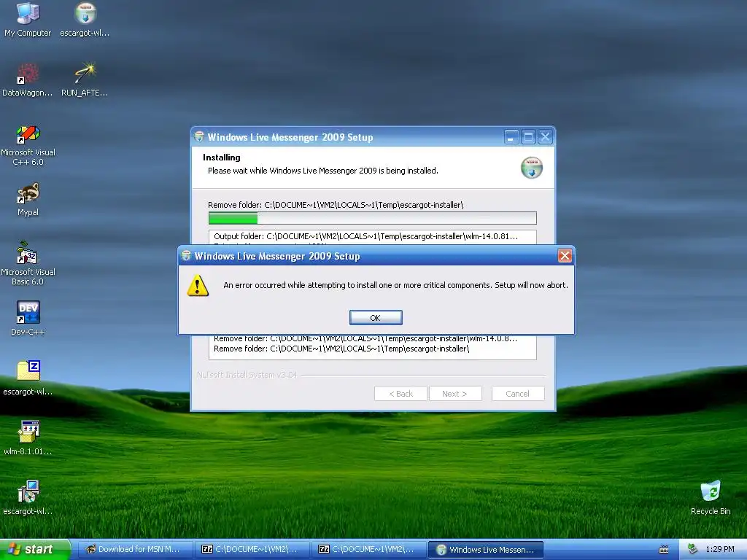Close the error dialog with the red X
Viewport: 747px width, 560px height.
pyautogui.click(x=565, y=256)
